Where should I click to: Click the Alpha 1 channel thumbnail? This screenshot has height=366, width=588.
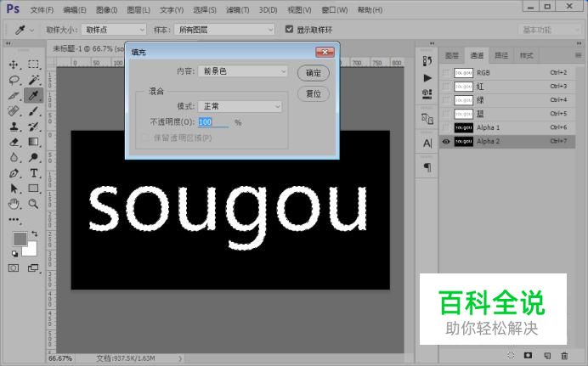(x=463, y=127)
